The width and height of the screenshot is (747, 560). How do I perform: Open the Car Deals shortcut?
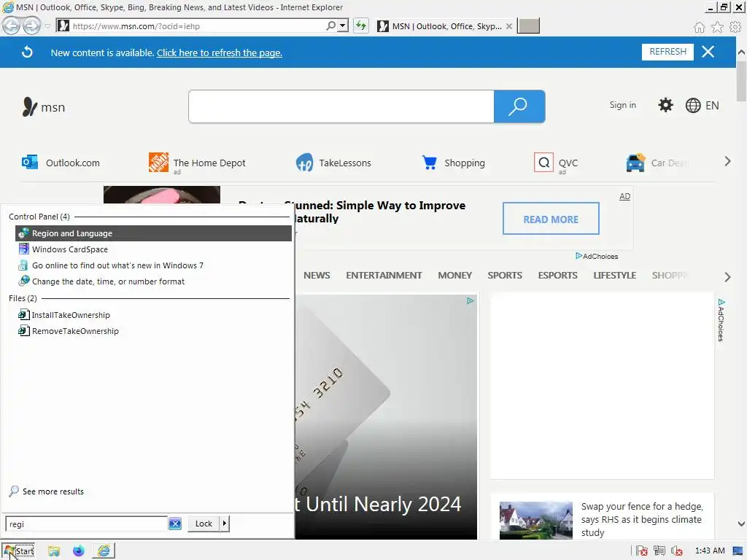[657, 163]
